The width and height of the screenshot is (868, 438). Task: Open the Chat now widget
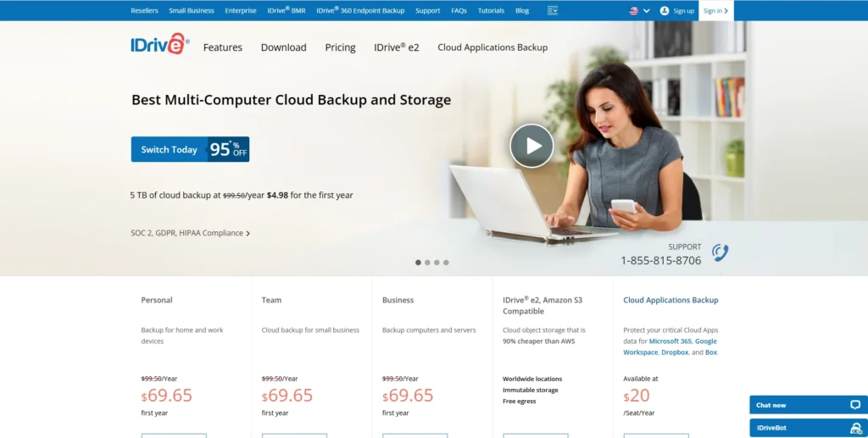pos(809,405)
